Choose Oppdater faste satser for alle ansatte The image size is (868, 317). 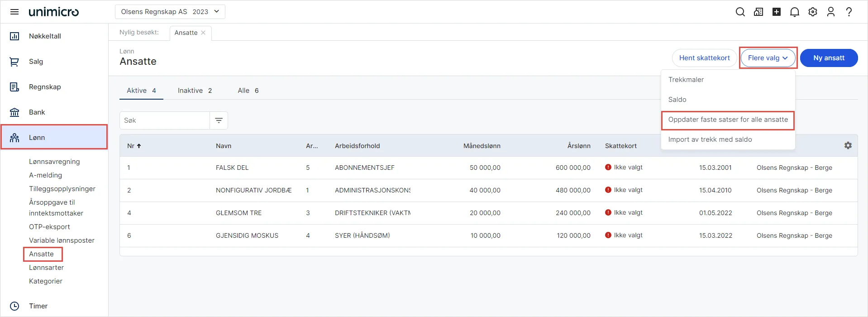coord(728,120)
